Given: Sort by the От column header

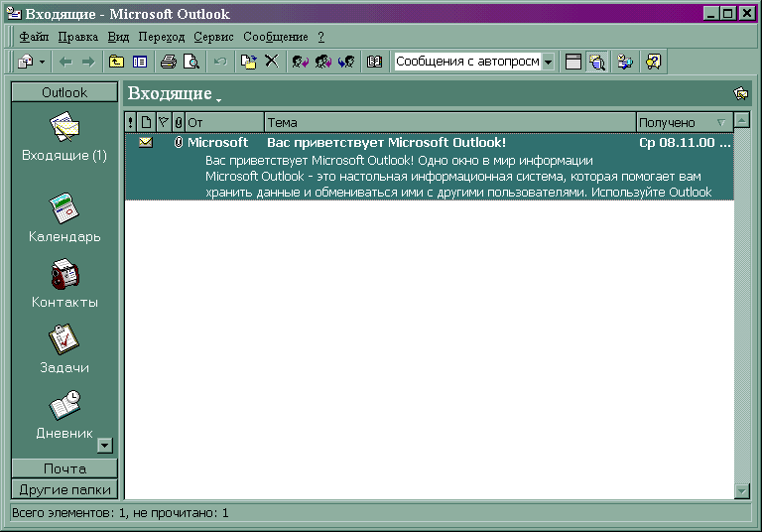Looking at the screenshot, I should pos(224,122).
